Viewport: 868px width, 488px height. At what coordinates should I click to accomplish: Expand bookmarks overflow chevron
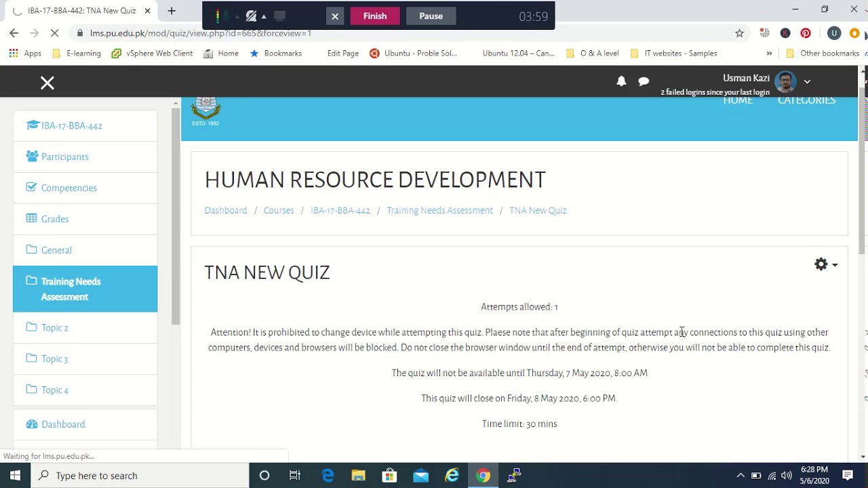769,53
